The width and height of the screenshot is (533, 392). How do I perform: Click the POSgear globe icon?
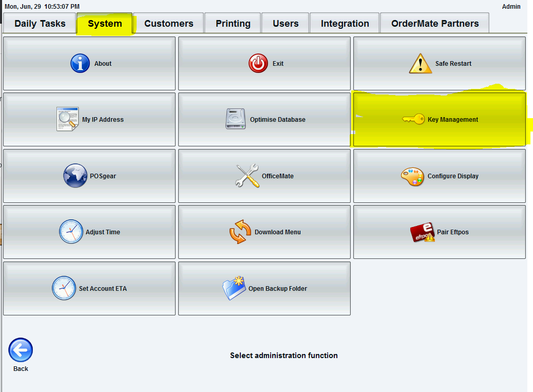[x=75, y=176]
